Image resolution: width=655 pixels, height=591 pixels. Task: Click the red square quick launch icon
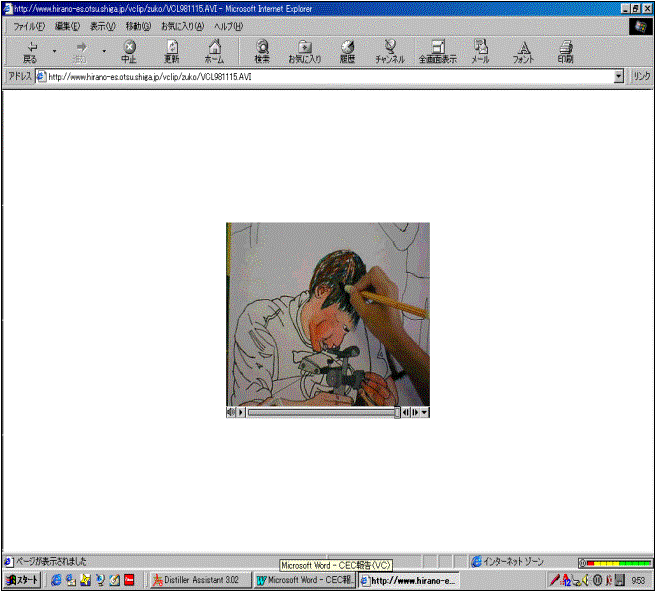tap(129, 580)
